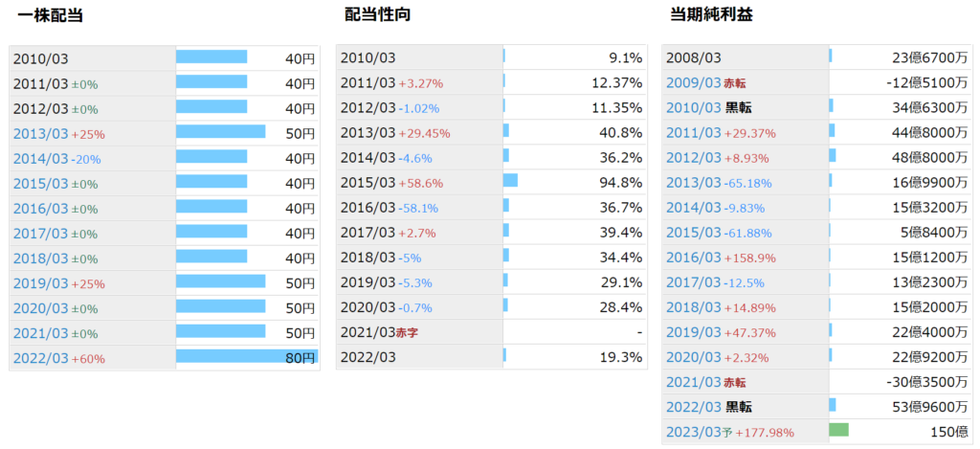
Task: Open the 2018/03 link in 一株配当 table
Action: pyautogui.click(x=40, y=258)
